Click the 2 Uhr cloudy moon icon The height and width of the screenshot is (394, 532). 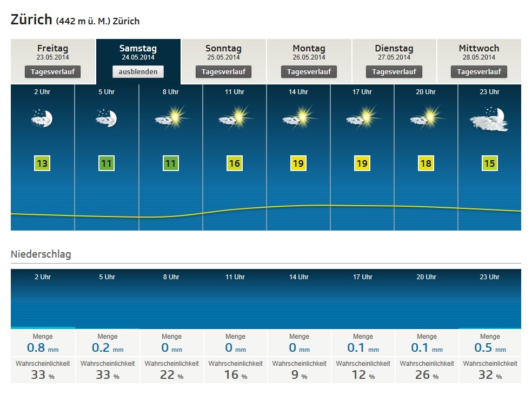coord(43,118)
